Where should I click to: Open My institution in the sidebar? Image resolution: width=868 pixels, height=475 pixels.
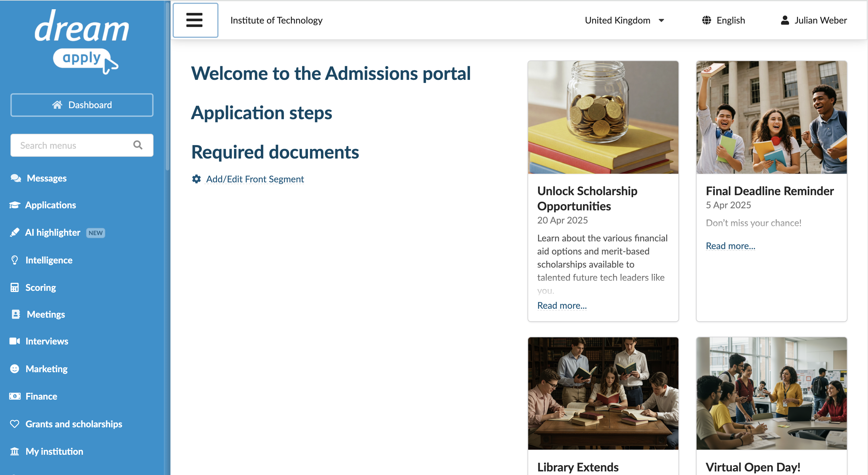click(54, 452)
